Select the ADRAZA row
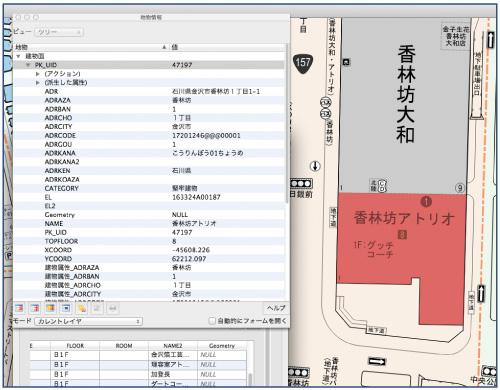The height and width of the screenshot is (390, 500). [x=149, y=100]
